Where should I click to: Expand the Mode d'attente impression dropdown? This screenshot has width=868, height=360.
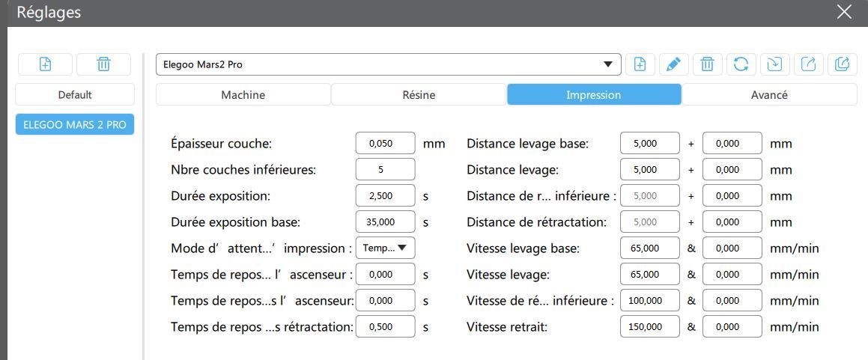click(385, 248)
